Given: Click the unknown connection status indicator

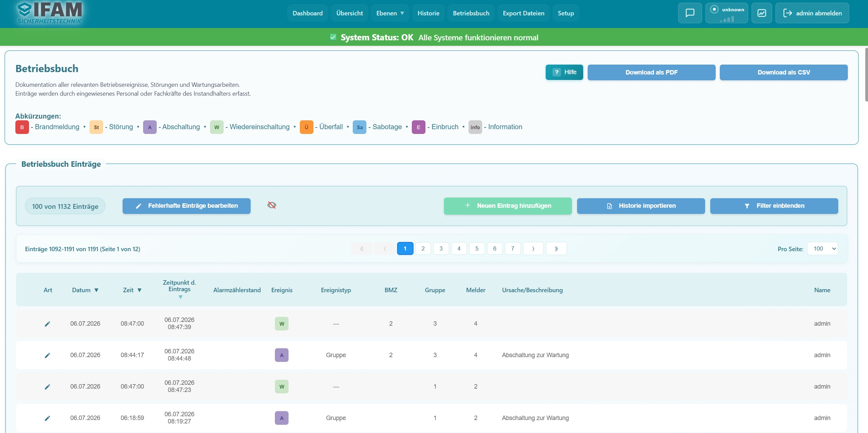Looking at the screenshot, I should click(x=727, y=13).
